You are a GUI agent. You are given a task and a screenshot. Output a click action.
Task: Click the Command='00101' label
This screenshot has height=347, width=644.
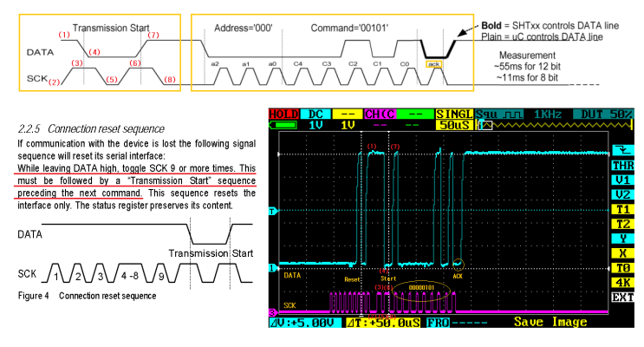[x=349, y=28]
